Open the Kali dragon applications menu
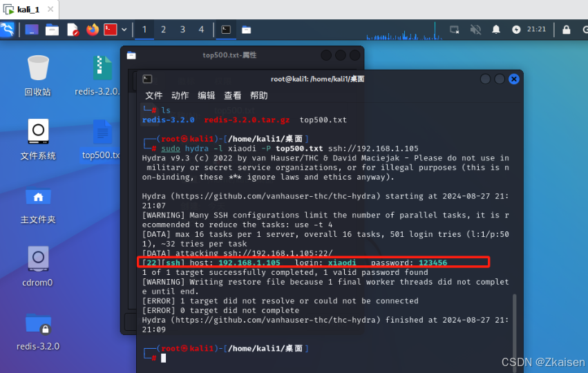 coord(7,30)
